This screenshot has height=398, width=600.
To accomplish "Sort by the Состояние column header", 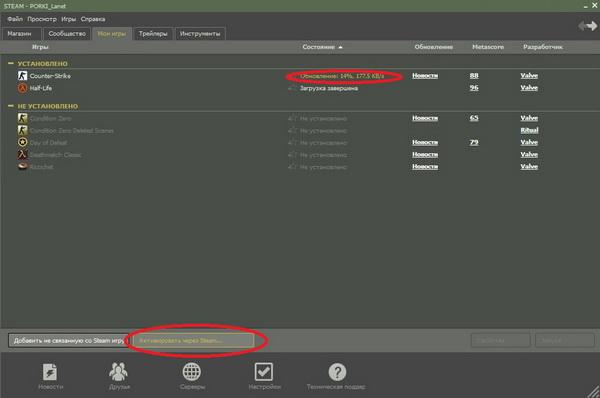I will pyautogui.click(x=322, y=47).
